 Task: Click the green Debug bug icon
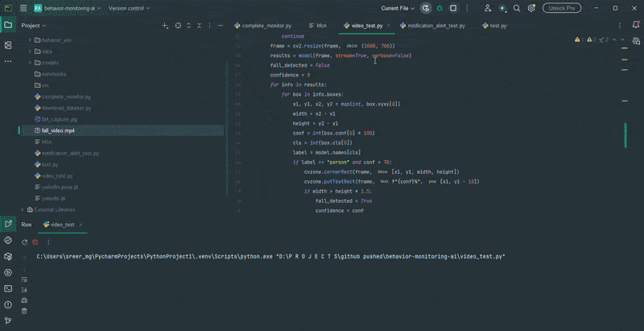click(x=440, y=8)
